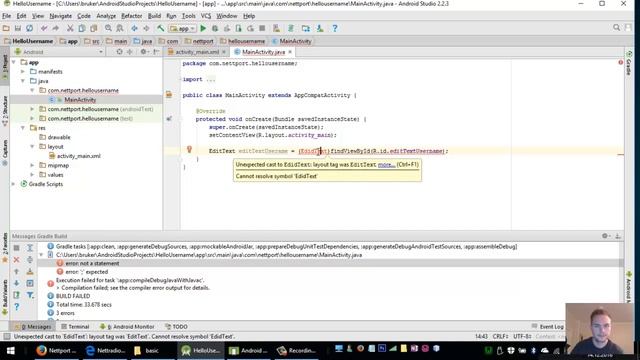Click the Synchronize toolbar icon
The height and width of the screenshot is (360, 640).
click(x=29, y=28)
